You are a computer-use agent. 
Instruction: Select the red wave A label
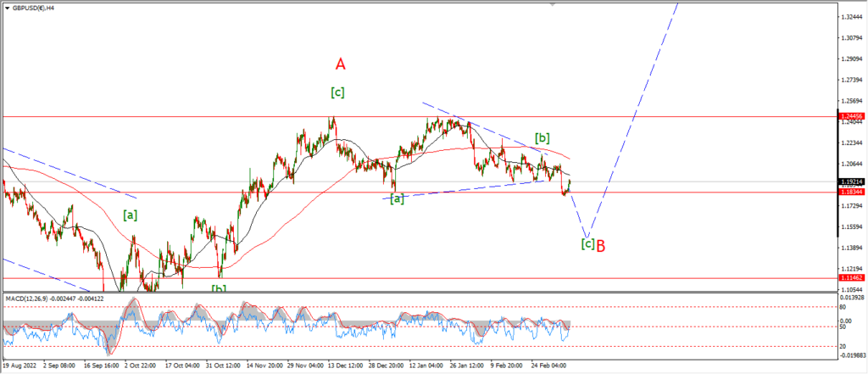click(x=341, y=64)
